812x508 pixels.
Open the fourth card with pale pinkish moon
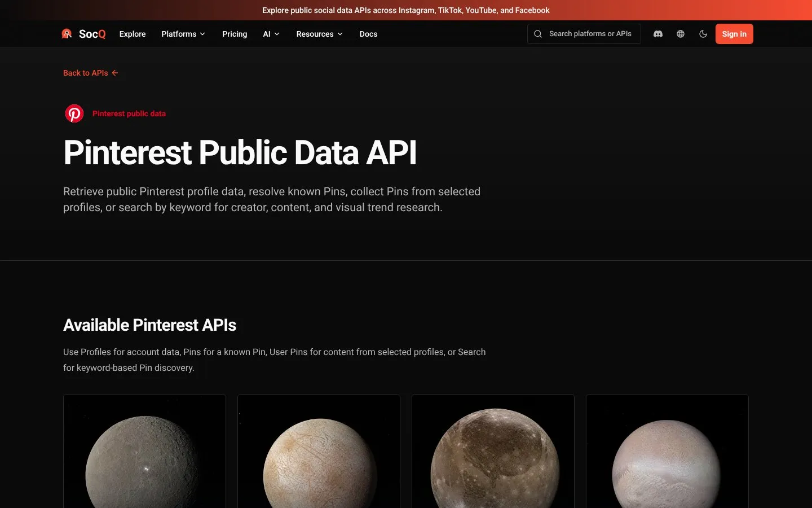click(x=667, y=451)
